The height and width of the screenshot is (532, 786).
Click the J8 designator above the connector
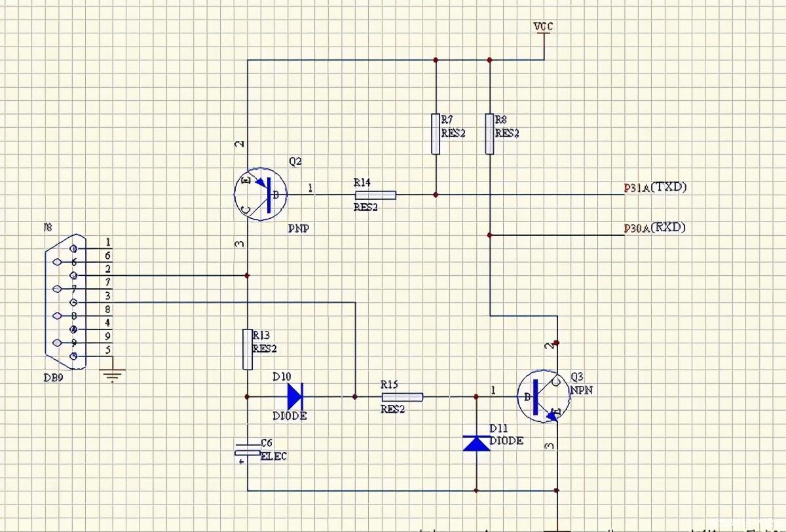click(x=47, y=227)
